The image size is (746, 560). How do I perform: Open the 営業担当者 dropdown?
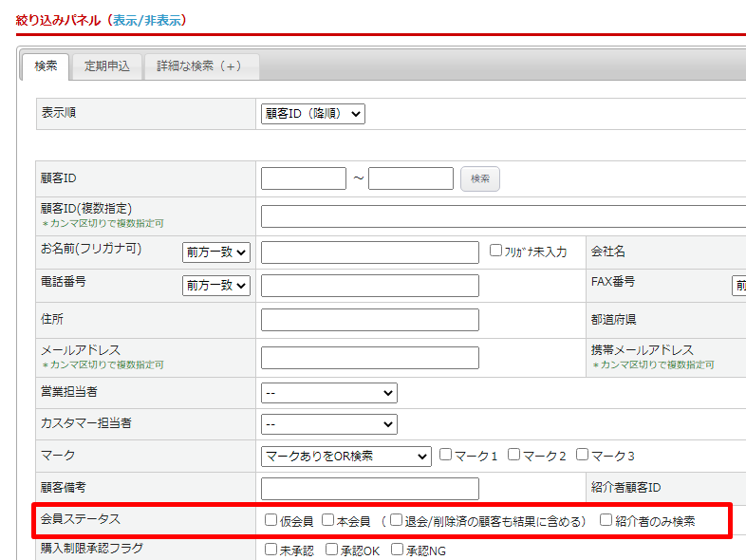(328, 393)
